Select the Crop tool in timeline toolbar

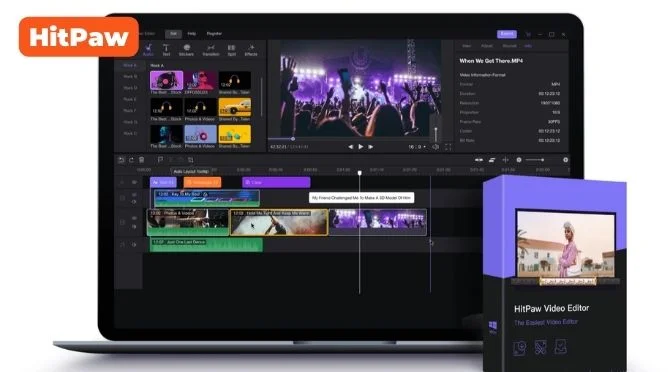tap(191, 160)
